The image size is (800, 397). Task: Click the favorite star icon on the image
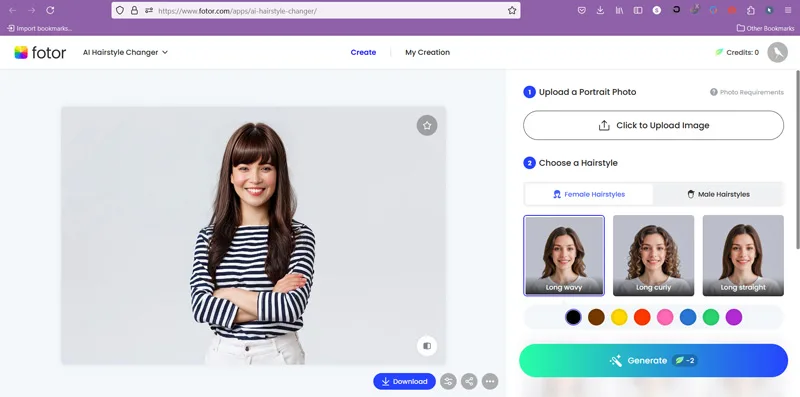(427, 125)
